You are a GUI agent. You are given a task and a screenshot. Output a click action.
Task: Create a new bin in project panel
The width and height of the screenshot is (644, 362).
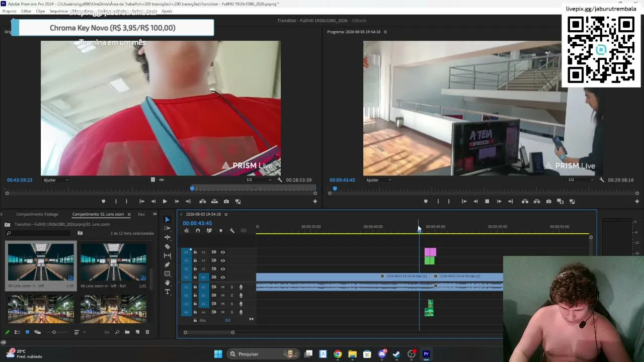127,332
